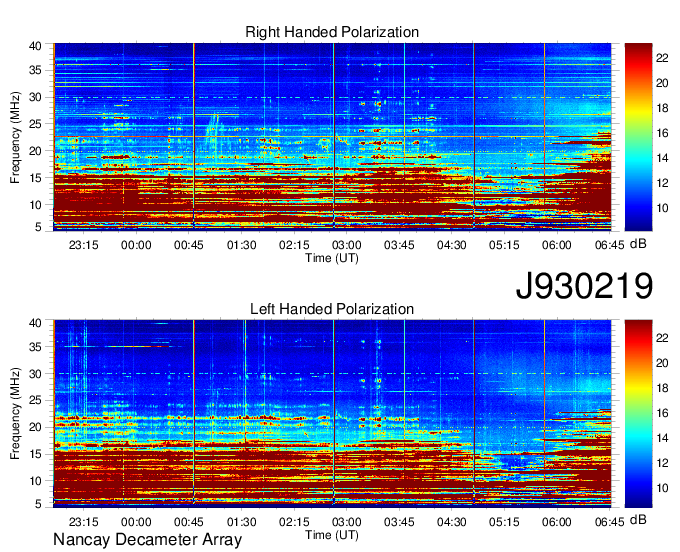Click time tick "02:15" under left-handed plot
Viewport: 680px width, 552px height.
click(x=294, y=522)
